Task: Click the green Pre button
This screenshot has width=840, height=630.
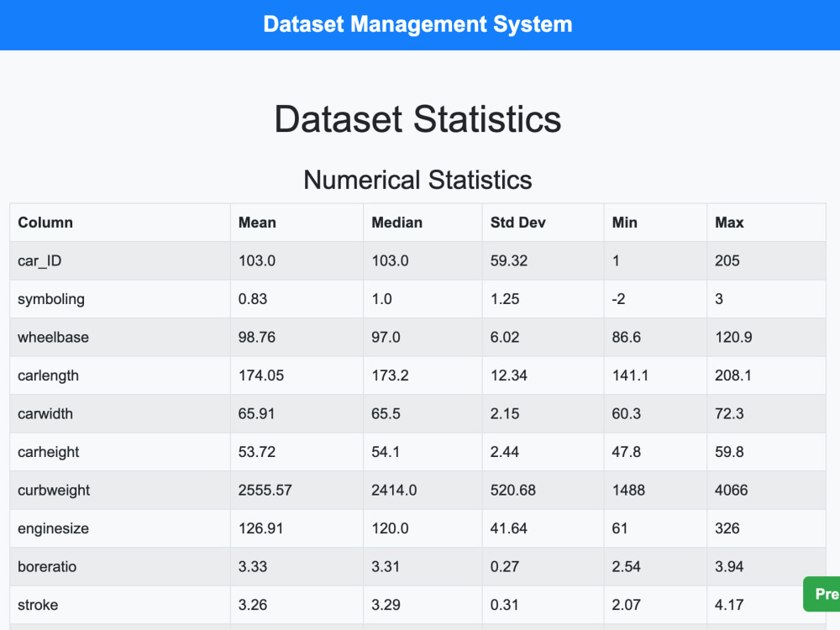Action: pos(822,594)
